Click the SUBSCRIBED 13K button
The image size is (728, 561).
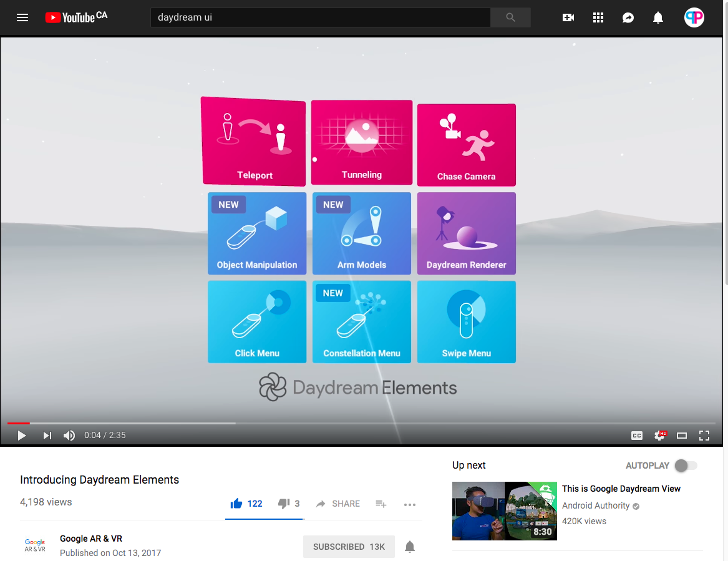point(349,547)
